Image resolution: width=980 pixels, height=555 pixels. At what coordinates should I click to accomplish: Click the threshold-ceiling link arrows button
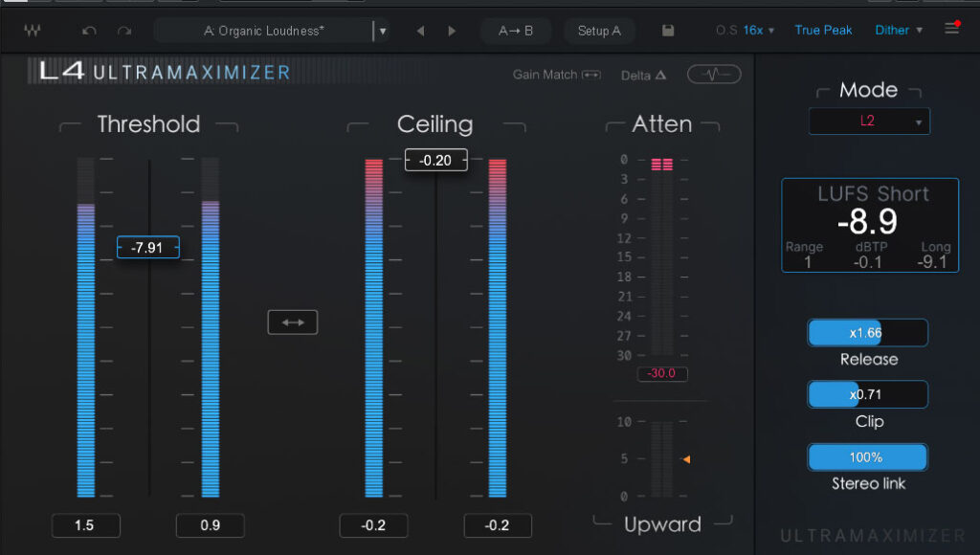click(292, 322)
